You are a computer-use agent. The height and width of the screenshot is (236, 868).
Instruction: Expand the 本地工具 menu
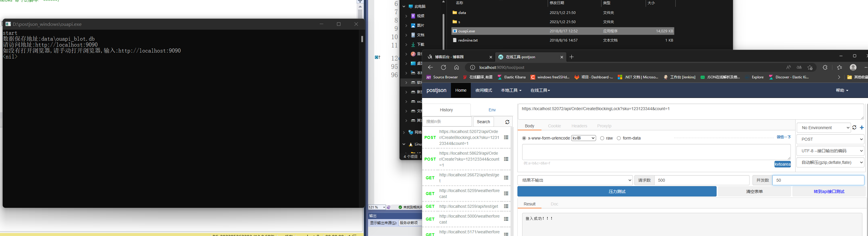coord(511,90)
